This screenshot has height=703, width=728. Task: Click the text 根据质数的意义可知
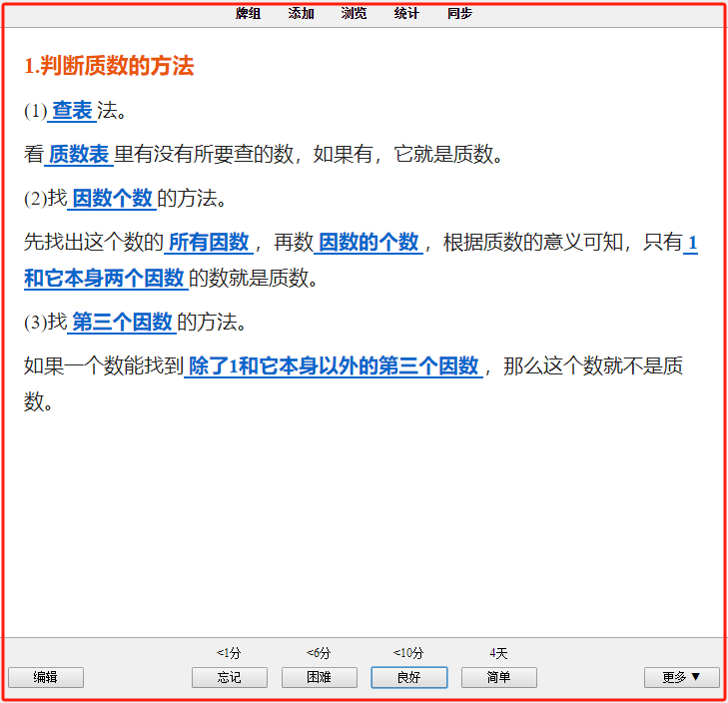coord(533,242)
